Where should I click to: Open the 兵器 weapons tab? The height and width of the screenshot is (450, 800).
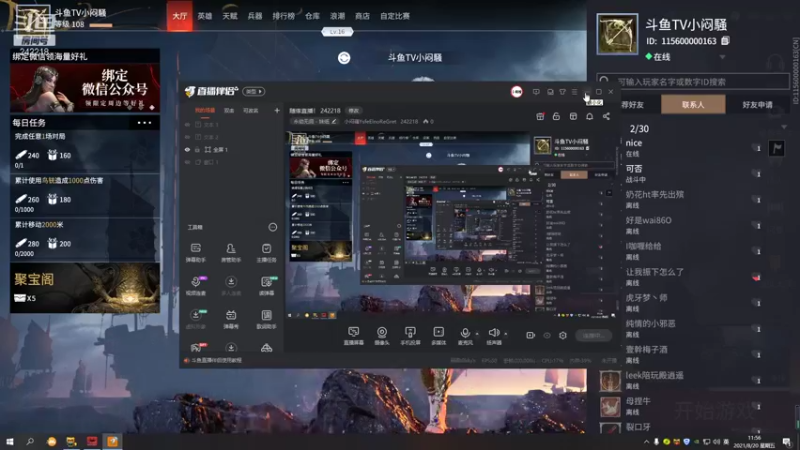point(255,16)
